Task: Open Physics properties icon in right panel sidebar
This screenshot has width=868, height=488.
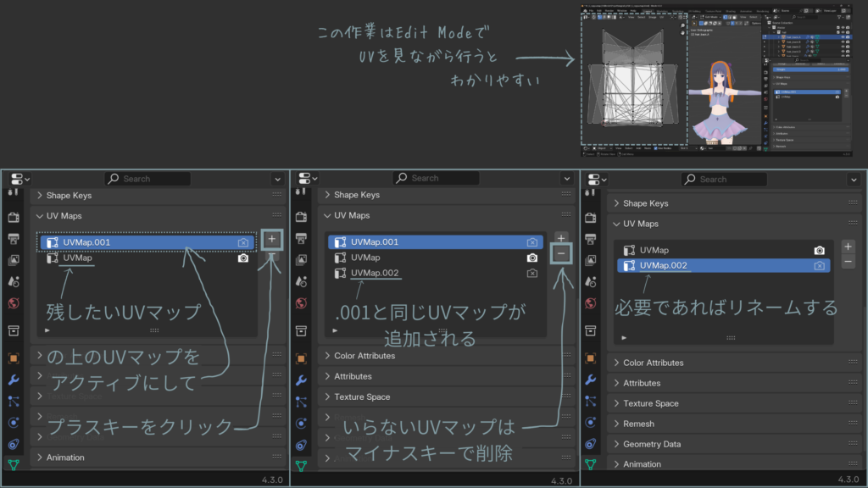Action: click(x=590, y=422)
